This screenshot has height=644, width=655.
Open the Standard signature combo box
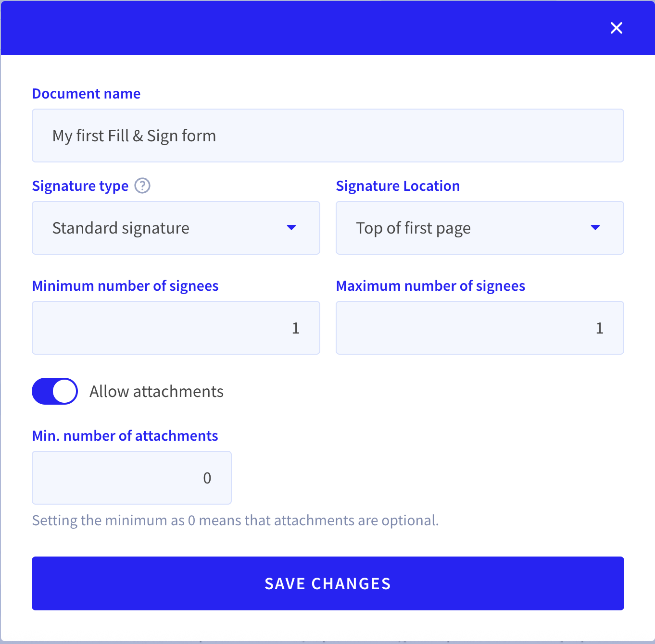click(x=176, y=228)
